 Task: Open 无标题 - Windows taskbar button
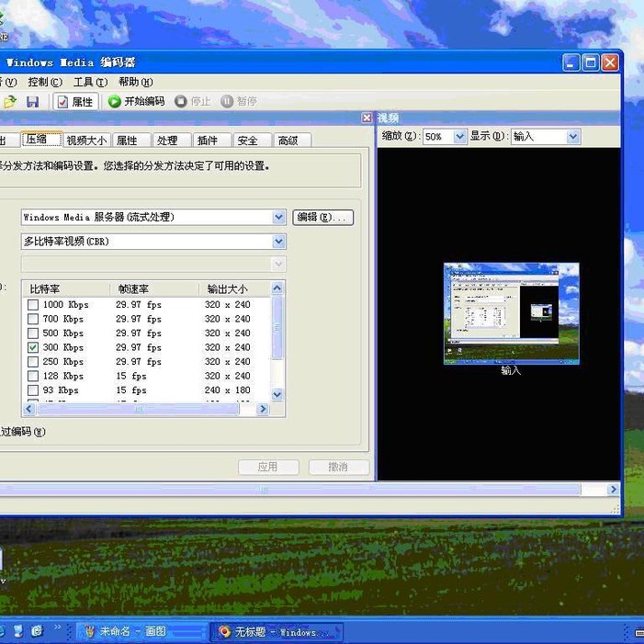[276, 631]
